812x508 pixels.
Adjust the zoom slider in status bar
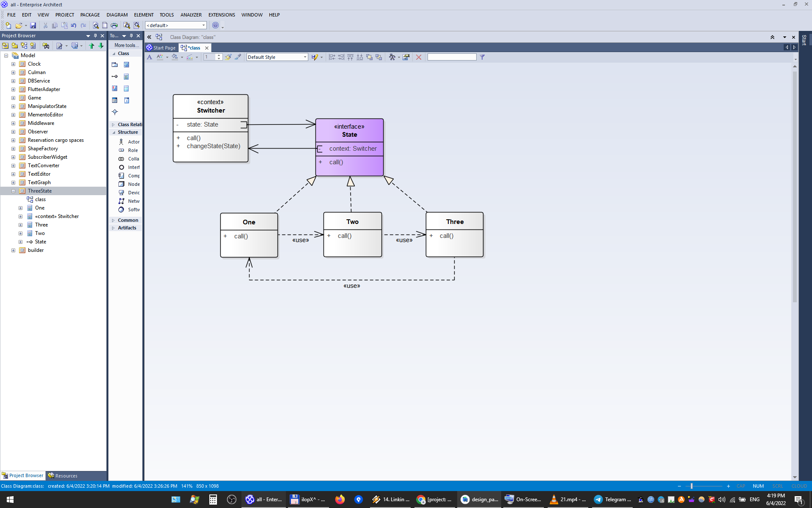point(691,486)
